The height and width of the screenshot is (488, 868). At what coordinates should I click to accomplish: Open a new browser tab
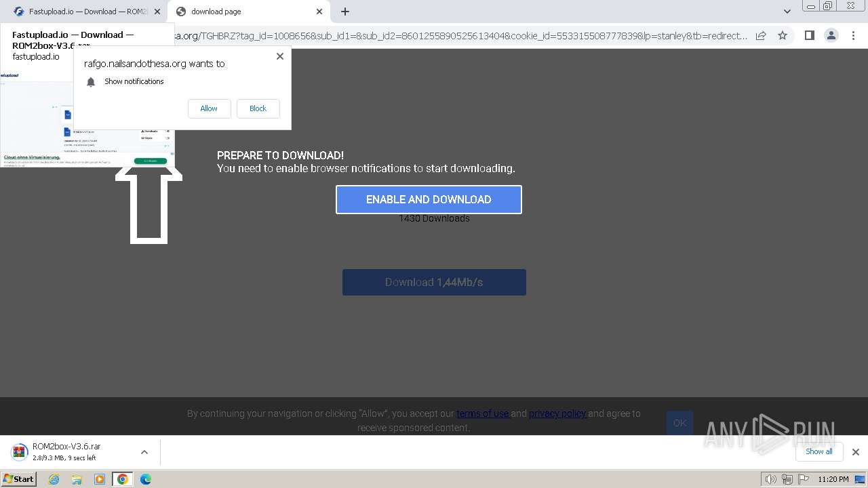point(344,12)
